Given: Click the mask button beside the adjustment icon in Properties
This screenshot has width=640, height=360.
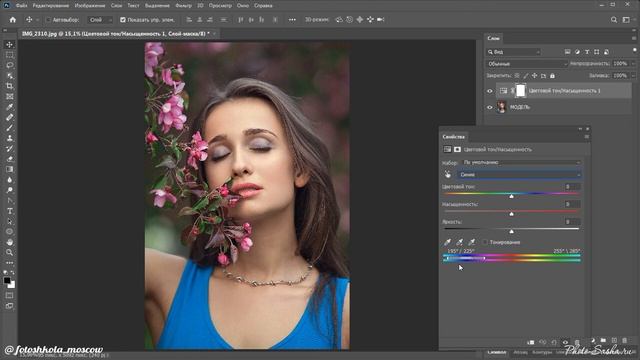Looking at the screenshot, I should 457,150.
